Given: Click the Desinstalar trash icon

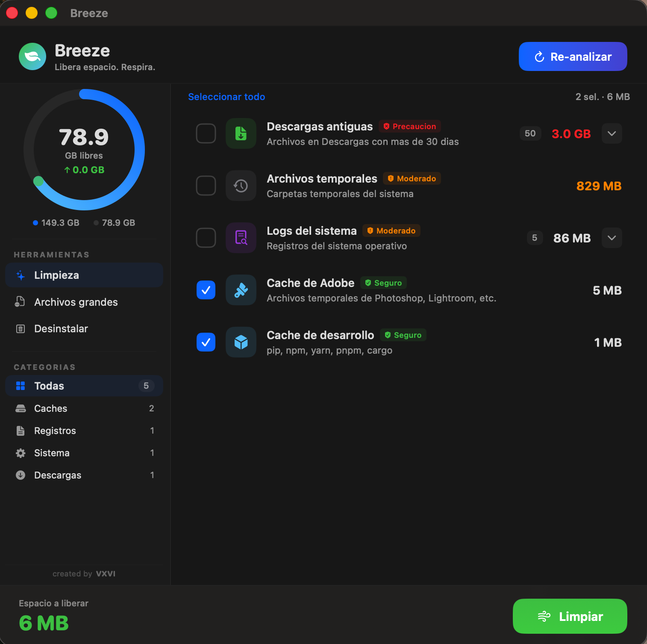Looking at the screenshot, I should click(21, 329).
